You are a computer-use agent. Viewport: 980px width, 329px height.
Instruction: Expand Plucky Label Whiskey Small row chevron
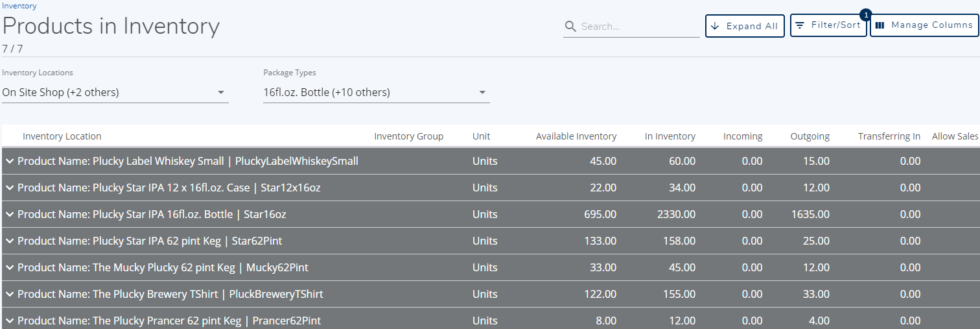click(10, 161)
